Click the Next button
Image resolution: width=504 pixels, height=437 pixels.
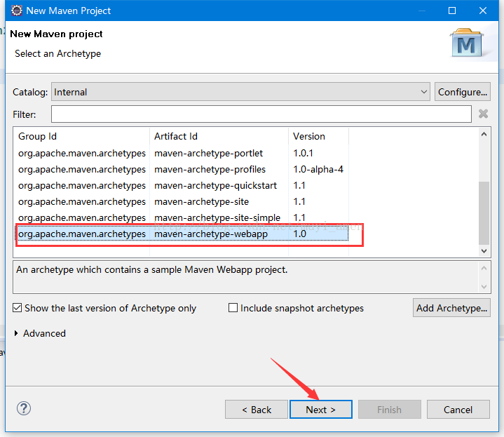pyautogui.click(x=321, y=410)
